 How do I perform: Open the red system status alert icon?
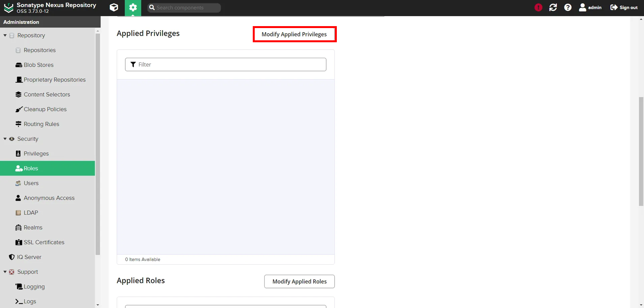[x=538, y=7]
